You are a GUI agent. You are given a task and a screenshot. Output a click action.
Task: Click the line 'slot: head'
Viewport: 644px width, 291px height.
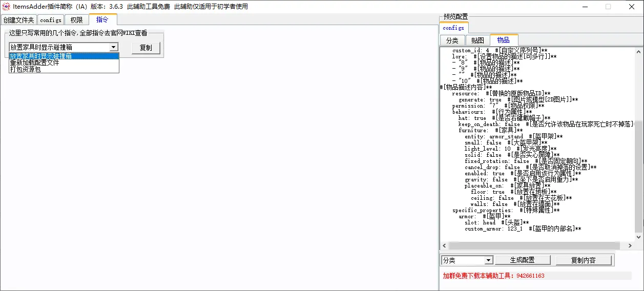coord(497,222)
